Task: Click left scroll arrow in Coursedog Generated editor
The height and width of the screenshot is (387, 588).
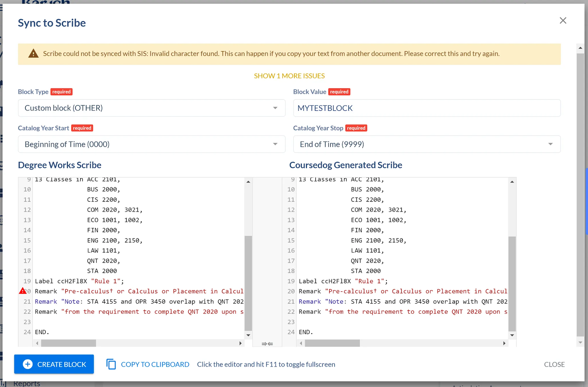Action: pos(301,343)
